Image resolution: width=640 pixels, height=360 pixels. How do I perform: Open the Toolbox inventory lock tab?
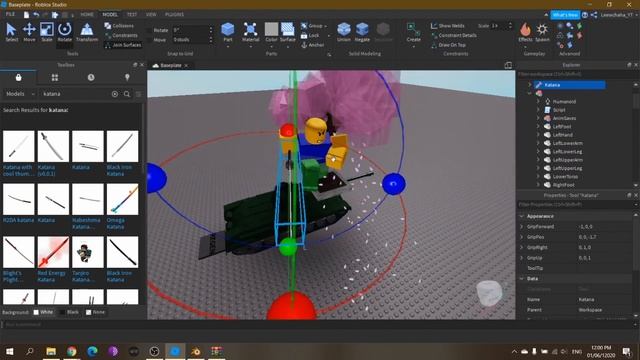(18, 78)
